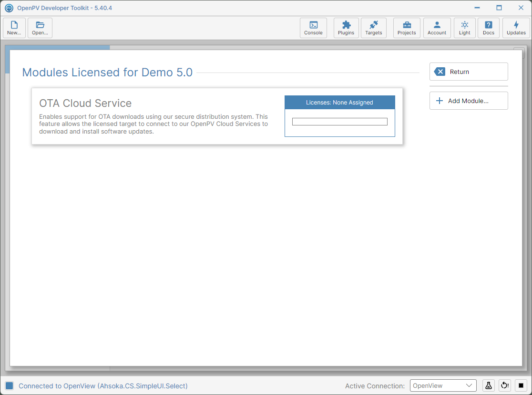Click the stop square icon in status bar
Screen dimensions: 532x395
point(521,385)
